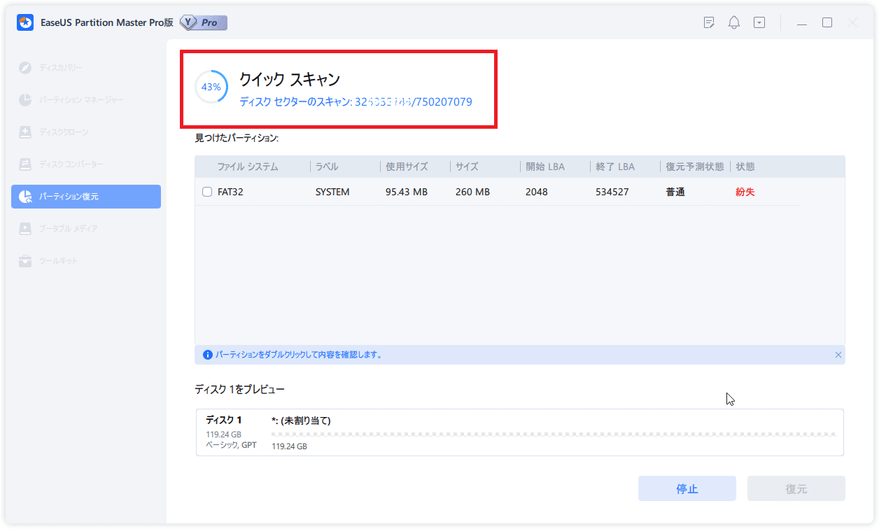The image size is (879, 529).
Task: Click the 43% scan progress circle
Action: coord(211,88)
